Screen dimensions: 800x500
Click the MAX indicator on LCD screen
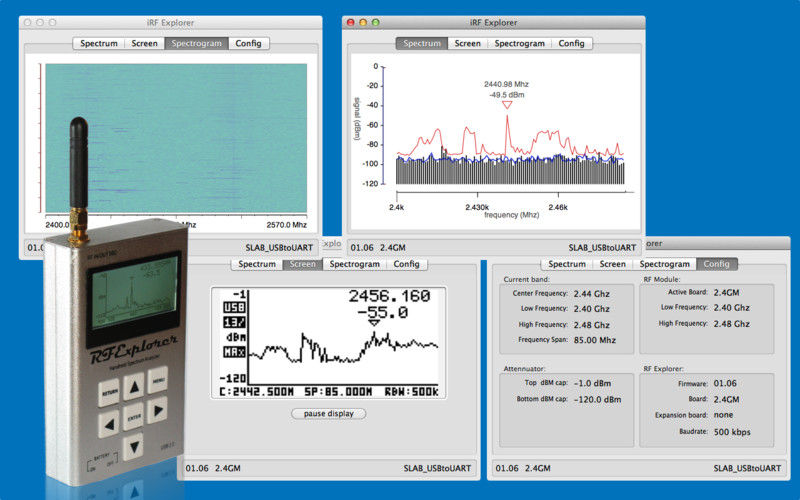tap(234, 352)
